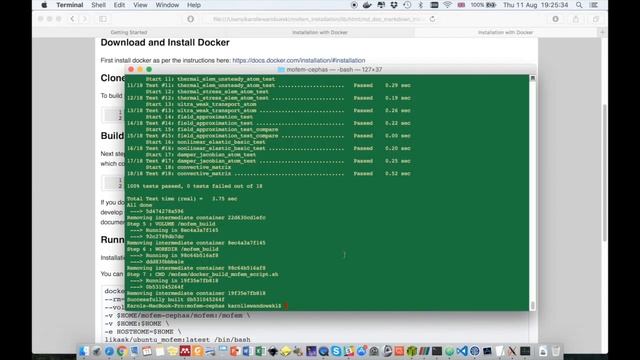Open Skype from the Dock
Viewport: 640px width, 360px height.
pyautogui.click(x=336, y=351)
